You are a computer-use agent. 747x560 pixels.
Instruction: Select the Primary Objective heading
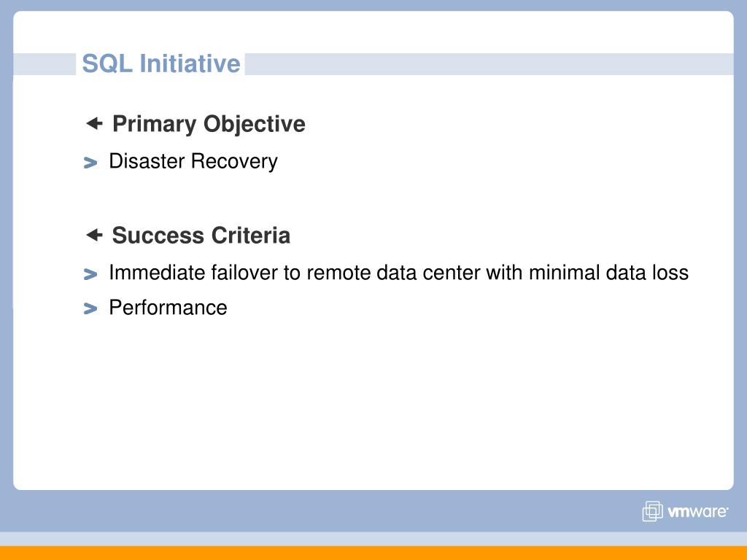tap(209, 124)
